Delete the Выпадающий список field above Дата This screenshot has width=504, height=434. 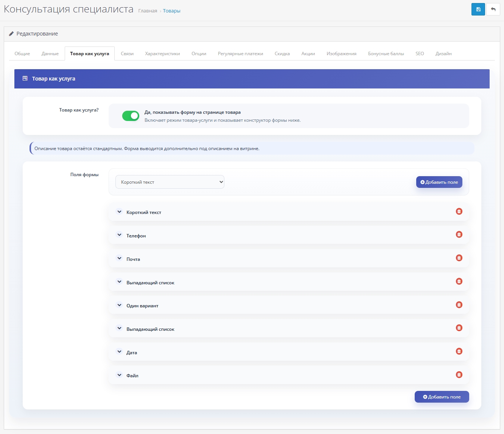coord(459,328)
